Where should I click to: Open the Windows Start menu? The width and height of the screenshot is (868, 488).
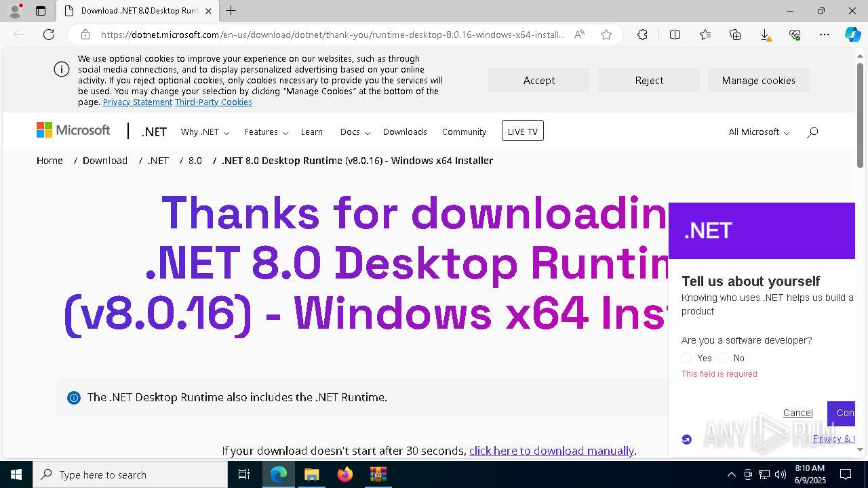[x=16, y=474]
